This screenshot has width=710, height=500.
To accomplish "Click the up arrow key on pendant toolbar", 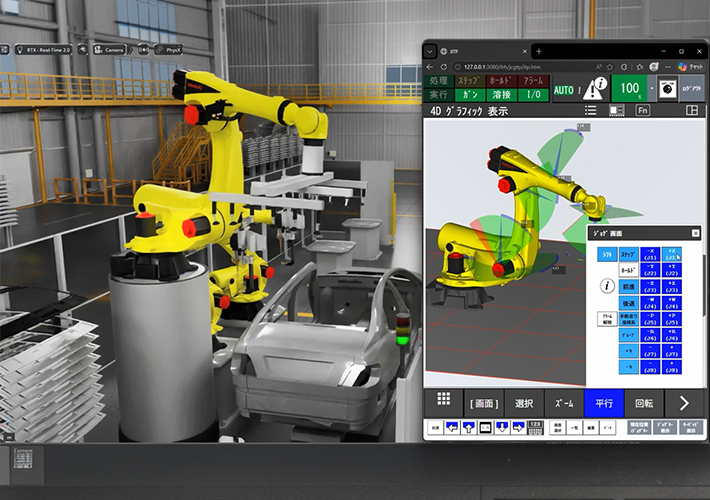I will pyautogui.click(x=469, y=427).
